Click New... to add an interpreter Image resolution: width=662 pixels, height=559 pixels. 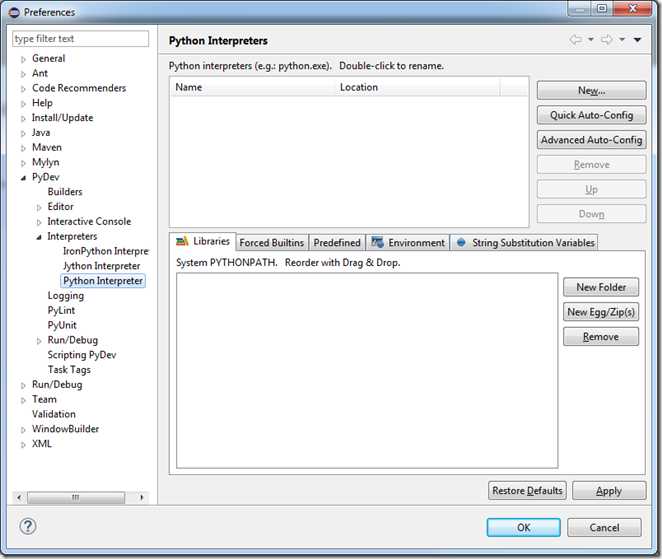click(591, 90)
